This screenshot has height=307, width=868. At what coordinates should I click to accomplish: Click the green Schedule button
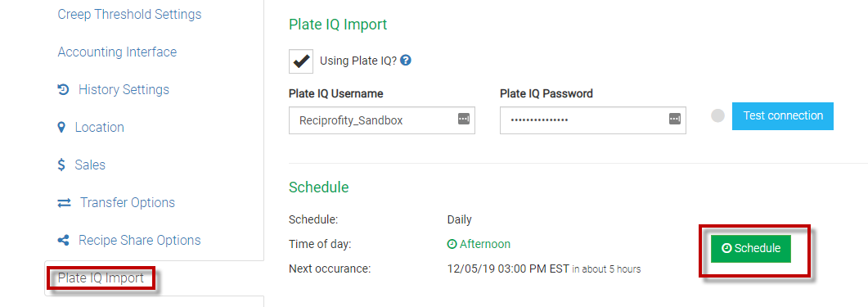coord(751,249)
